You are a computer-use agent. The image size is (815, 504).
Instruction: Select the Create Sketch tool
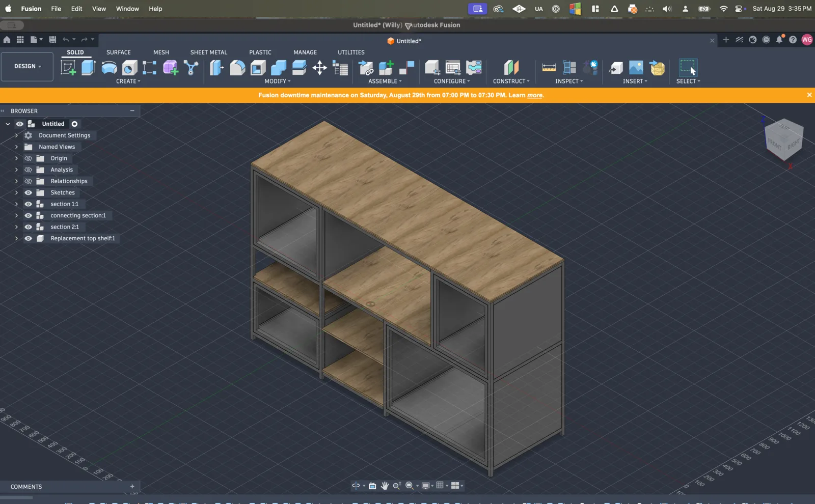click(x=68, y=68)
